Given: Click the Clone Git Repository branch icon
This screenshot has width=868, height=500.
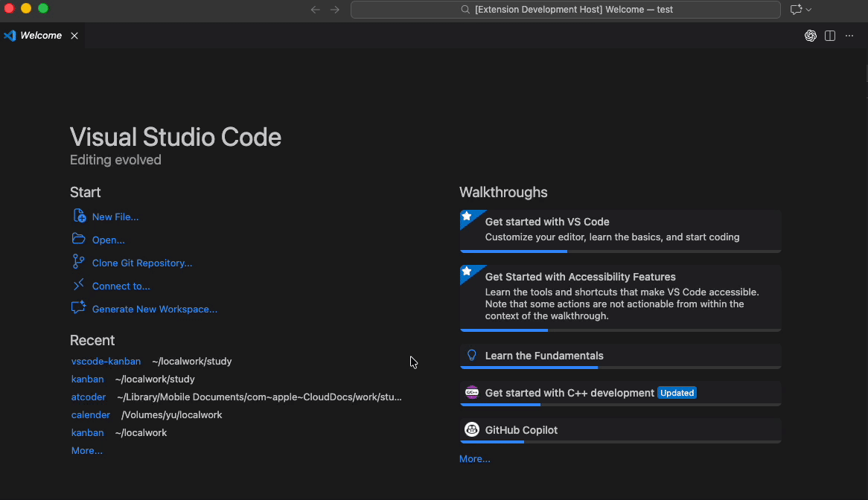Looking at the screenshot, I should pyautogui.click(x=79, y=262).
